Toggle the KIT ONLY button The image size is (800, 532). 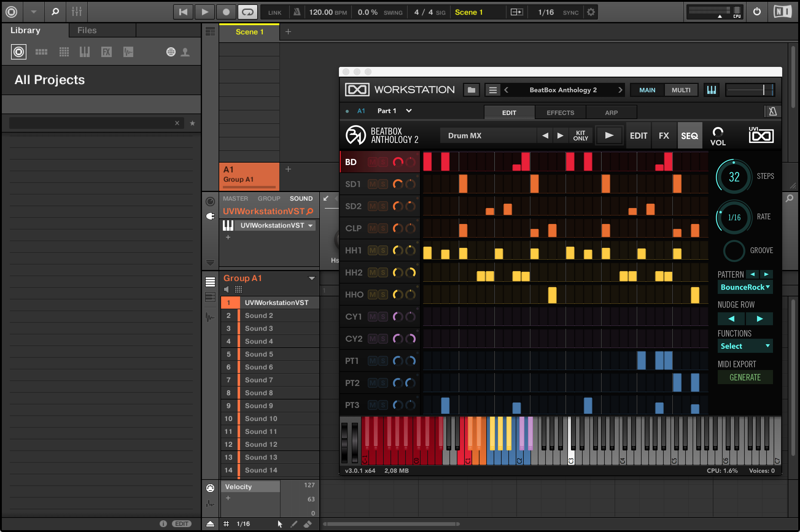click(x=581, y=136)
